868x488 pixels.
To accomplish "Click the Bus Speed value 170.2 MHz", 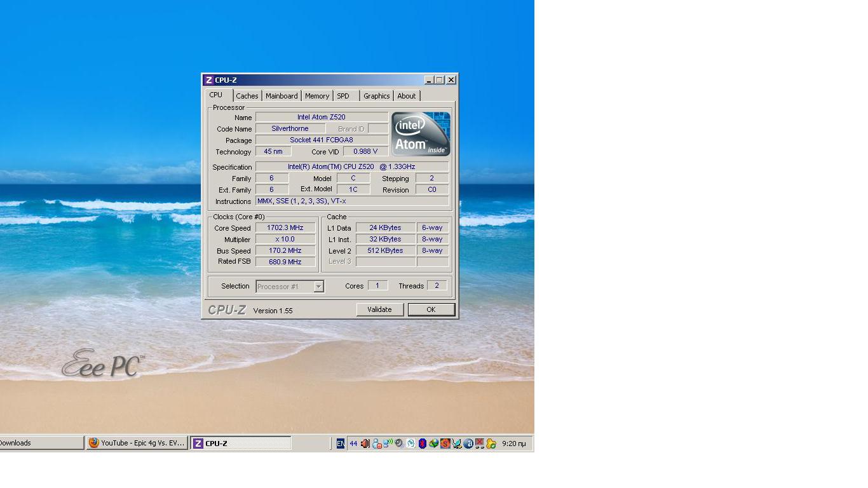I will point(285,251).
